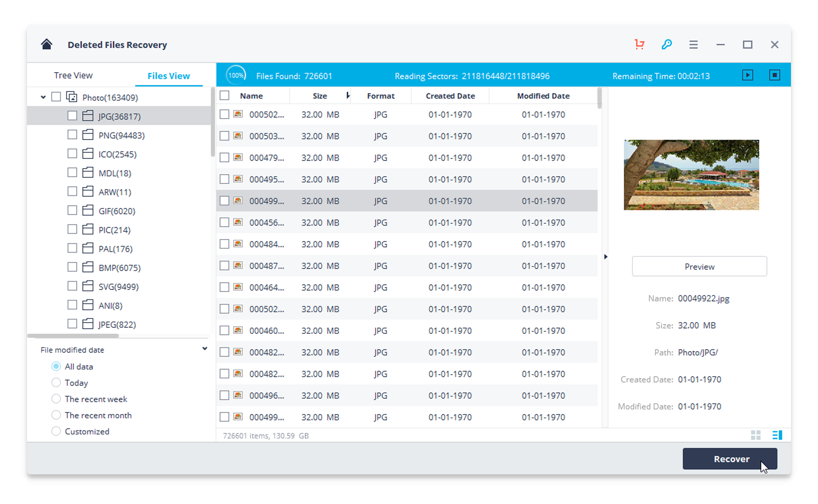Screen dimensions: 818x504
Task: Enable the Today filter option
Action: tap(56, 382)
